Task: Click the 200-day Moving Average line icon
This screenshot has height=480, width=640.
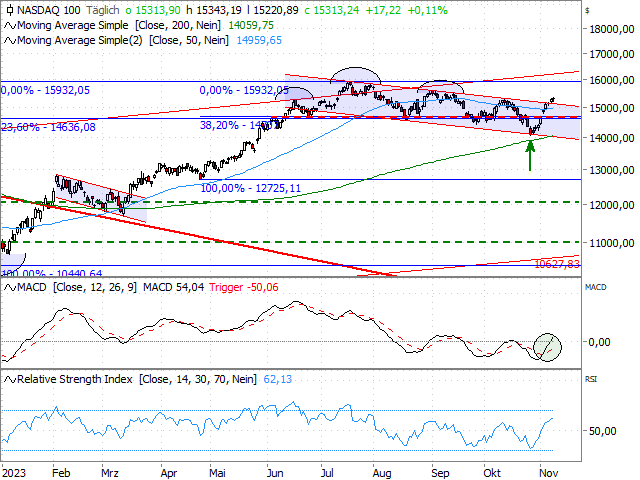Action: pos(10,26)
